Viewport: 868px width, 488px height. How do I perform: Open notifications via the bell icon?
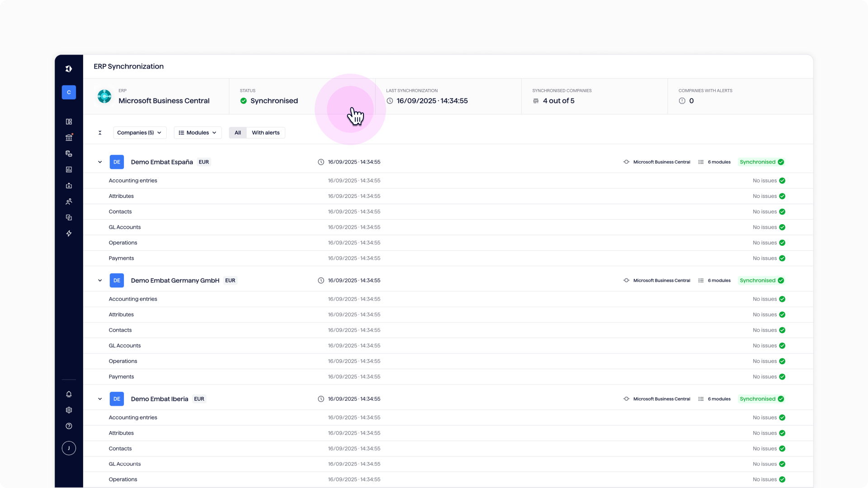69,394
